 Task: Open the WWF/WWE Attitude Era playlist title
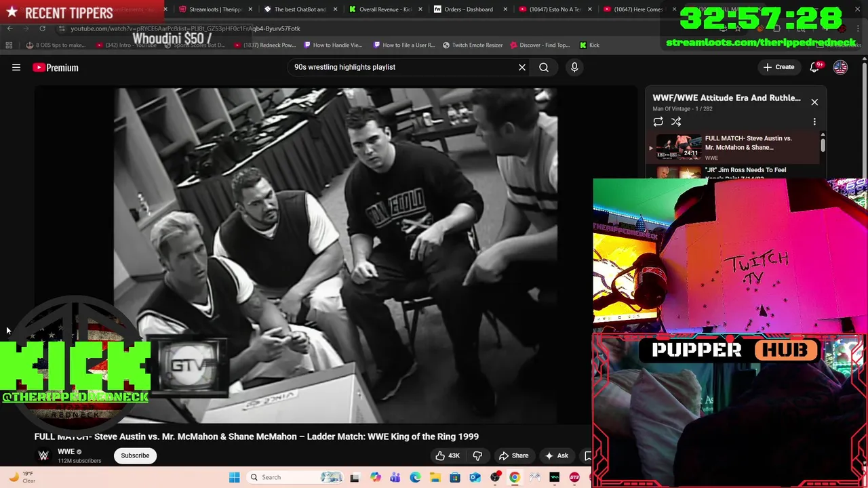pyautogui.click(x=726, y=98)
